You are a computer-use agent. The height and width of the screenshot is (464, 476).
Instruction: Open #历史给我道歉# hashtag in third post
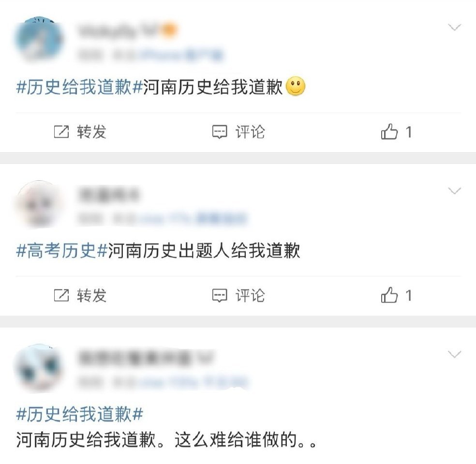click(x=79, y=414)
